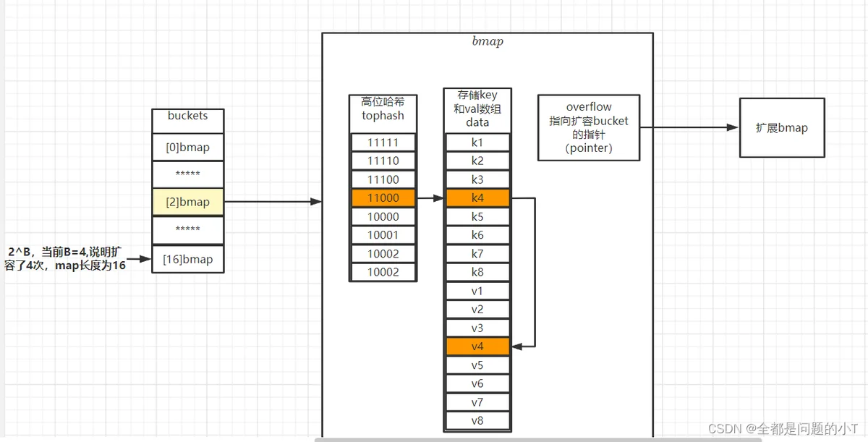Select the v7 value cell

(477, 403)
